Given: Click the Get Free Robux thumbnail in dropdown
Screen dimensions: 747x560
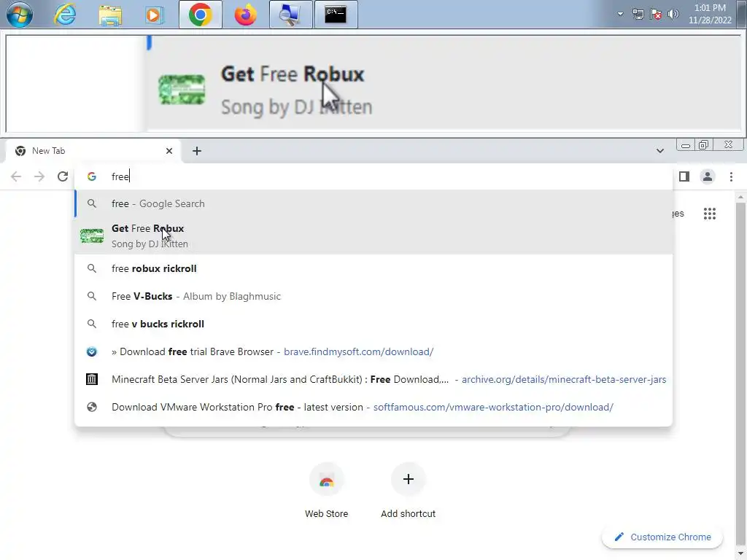Looking at the screenshot, I should pos(92,236).
